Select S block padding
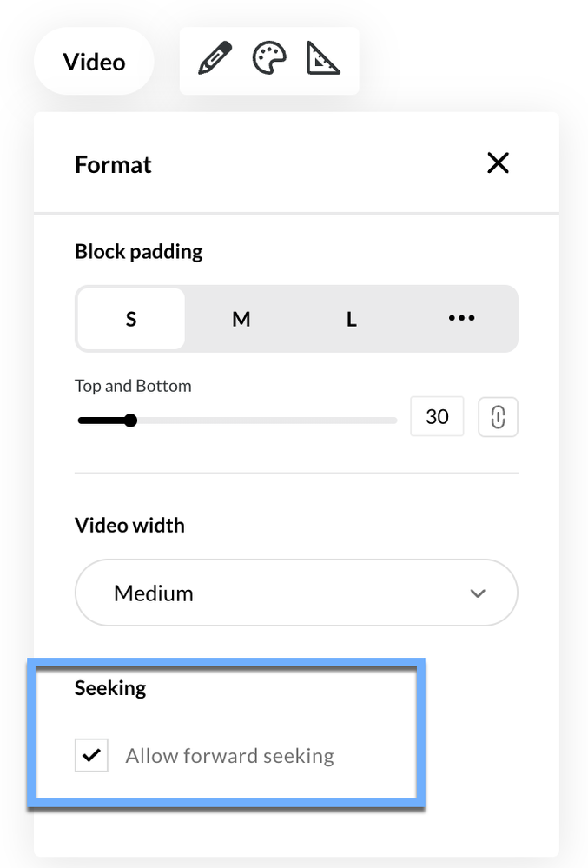Viewport: 588px width, 868px height. [x=131, y=319]
